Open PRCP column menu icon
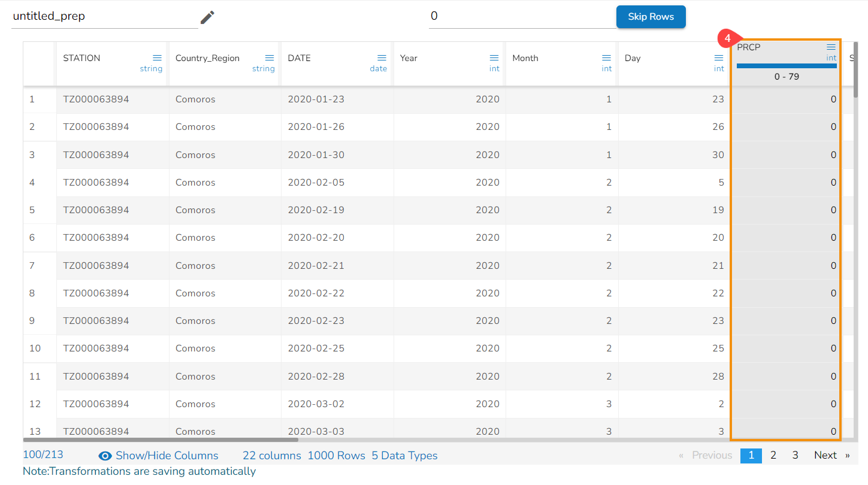The image size is (868, 485). click(x=831, y=47)
